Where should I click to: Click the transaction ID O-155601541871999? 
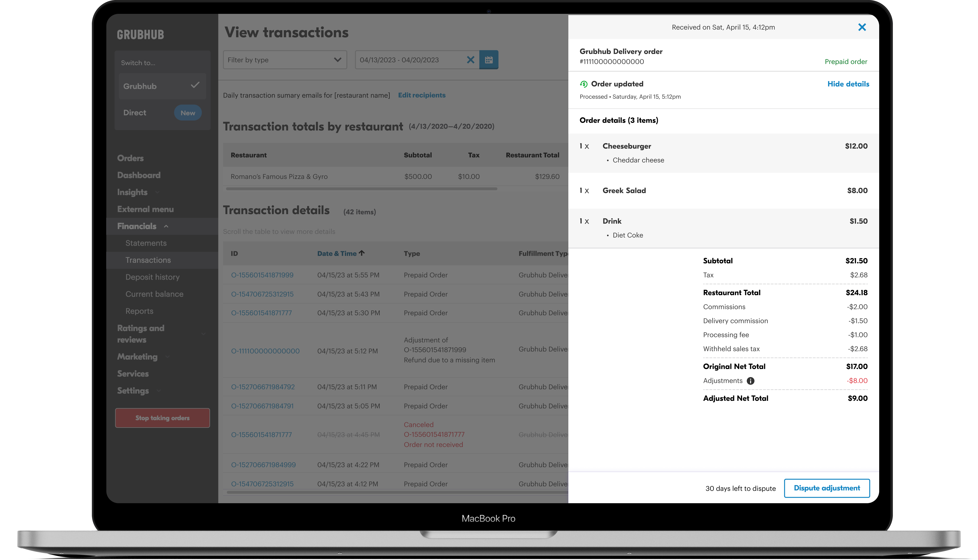262,275
